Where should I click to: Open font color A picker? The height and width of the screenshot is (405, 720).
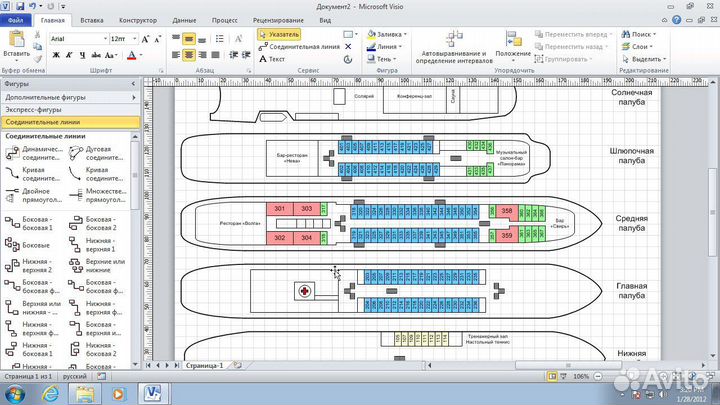[134, 55]
